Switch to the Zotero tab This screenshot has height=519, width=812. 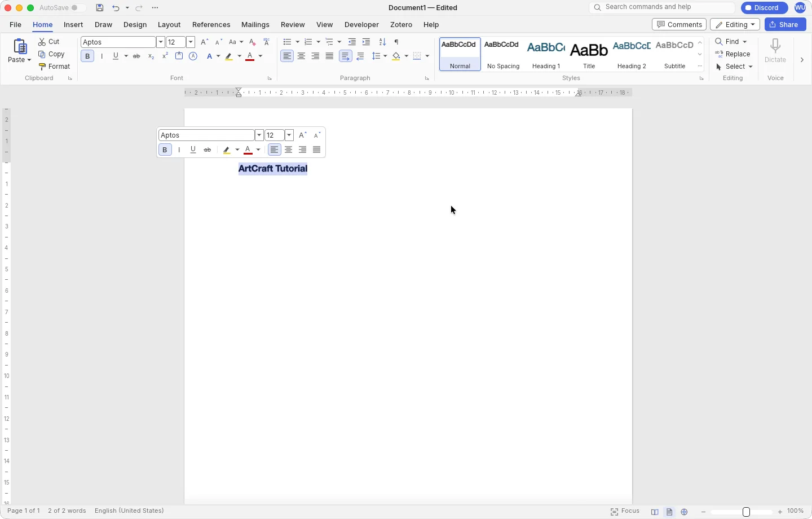tap(401, 24)
